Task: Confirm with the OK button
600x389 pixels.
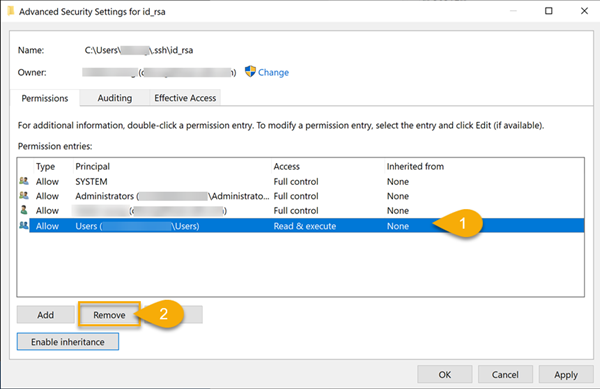Action: [x=445, y=374]
